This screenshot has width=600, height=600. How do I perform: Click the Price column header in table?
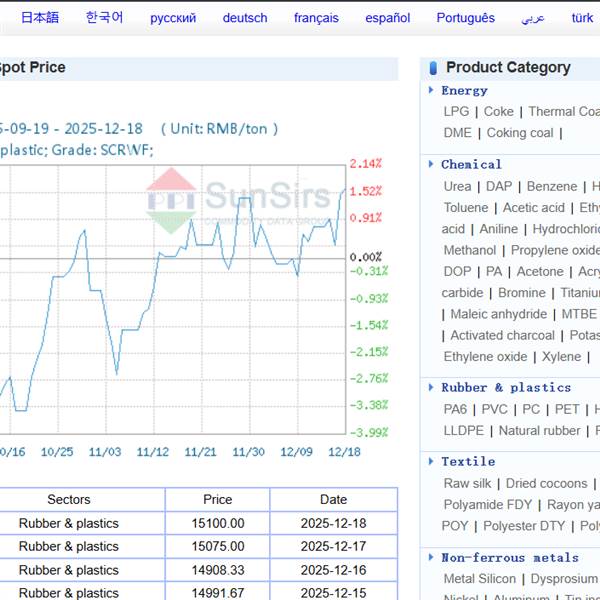pyautogui.click(x=217, y=500)
